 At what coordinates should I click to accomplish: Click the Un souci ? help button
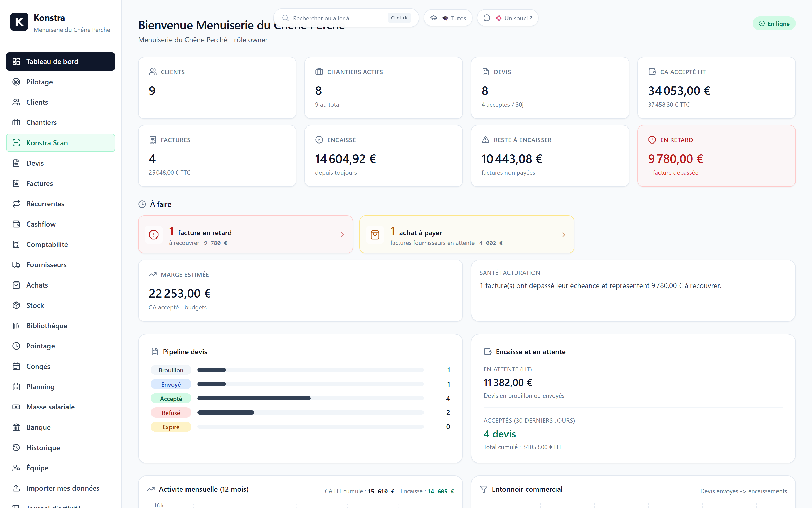508,18
